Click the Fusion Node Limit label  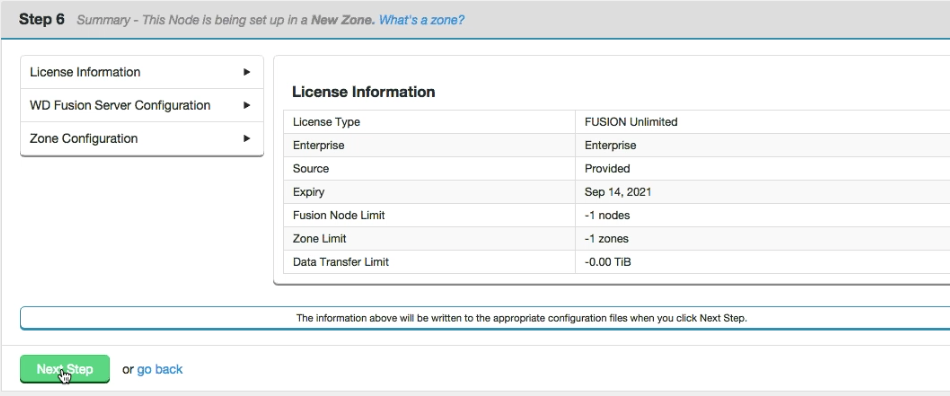339,216
